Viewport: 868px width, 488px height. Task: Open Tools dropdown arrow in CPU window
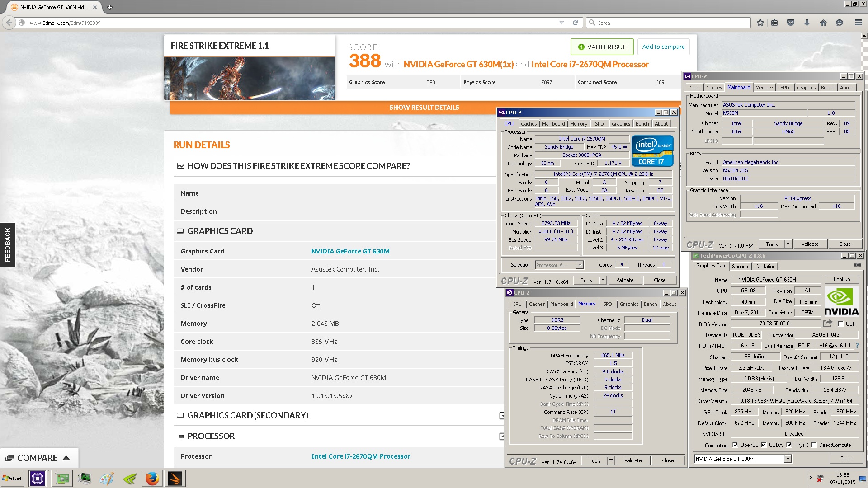[603, 280]
